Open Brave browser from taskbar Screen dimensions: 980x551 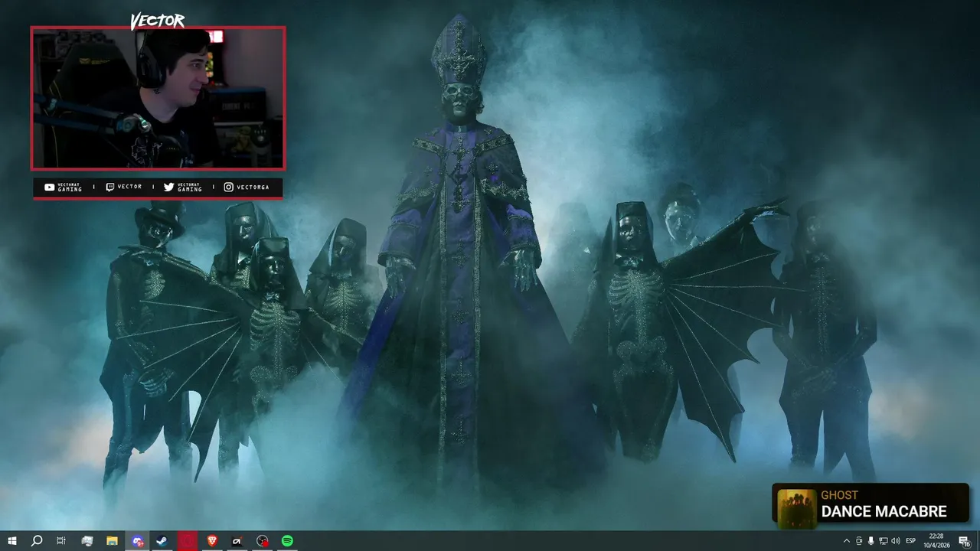coord(212,541)
